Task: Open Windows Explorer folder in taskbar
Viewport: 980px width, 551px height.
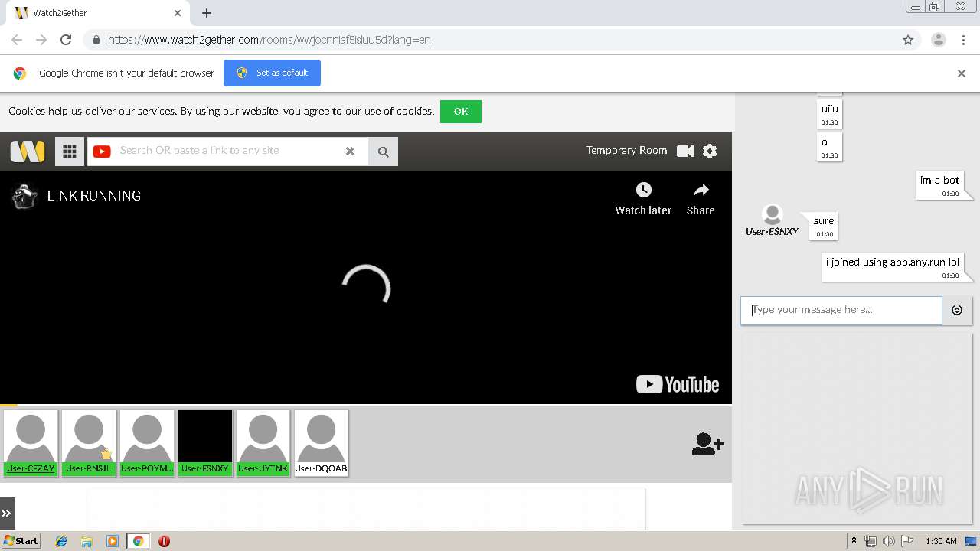Action: tap(87, 541)
